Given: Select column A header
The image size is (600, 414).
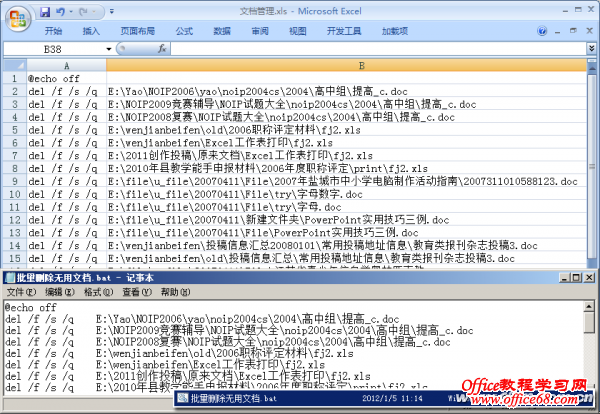Looking at the screenshot, I should click(x=67, y=66).
